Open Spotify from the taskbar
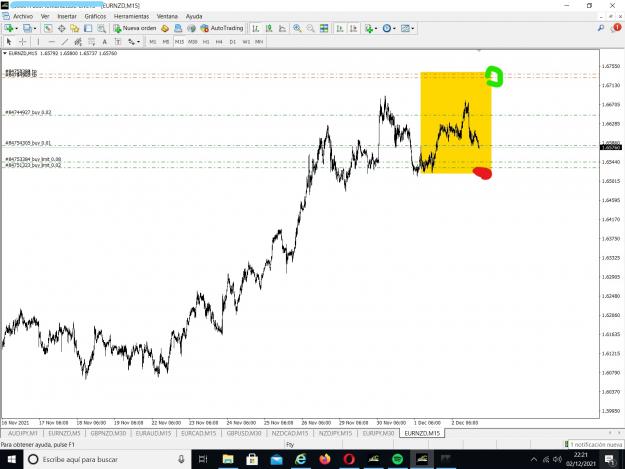Image resolution: width=625 pixels, height=469 pixels. point(397,459)
